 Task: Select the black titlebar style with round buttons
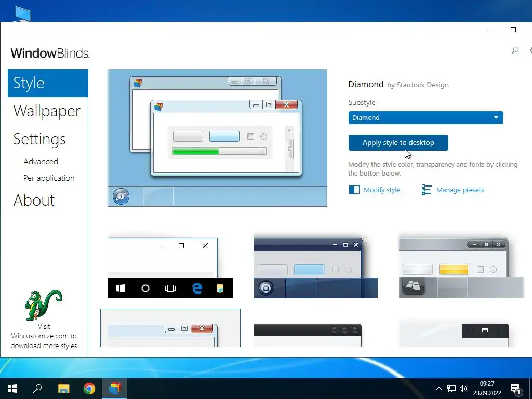tap(308, 335)
